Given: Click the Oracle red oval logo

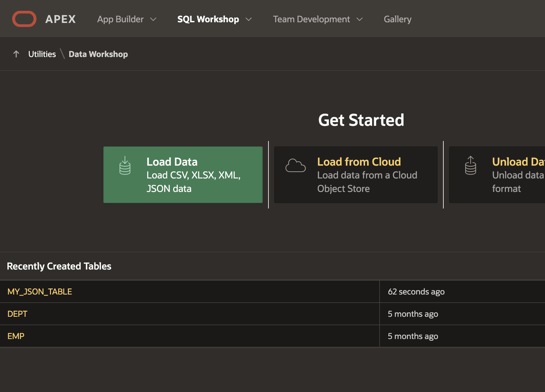Looking at the screenshot, I should pos(24,19).
